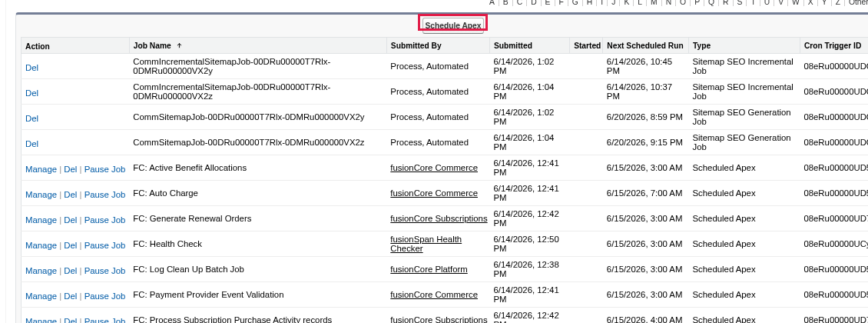The height and width of the screenshot is (323, 868).
Task: Click the Schedule Apex button
Action: click(x=453, y=25)
